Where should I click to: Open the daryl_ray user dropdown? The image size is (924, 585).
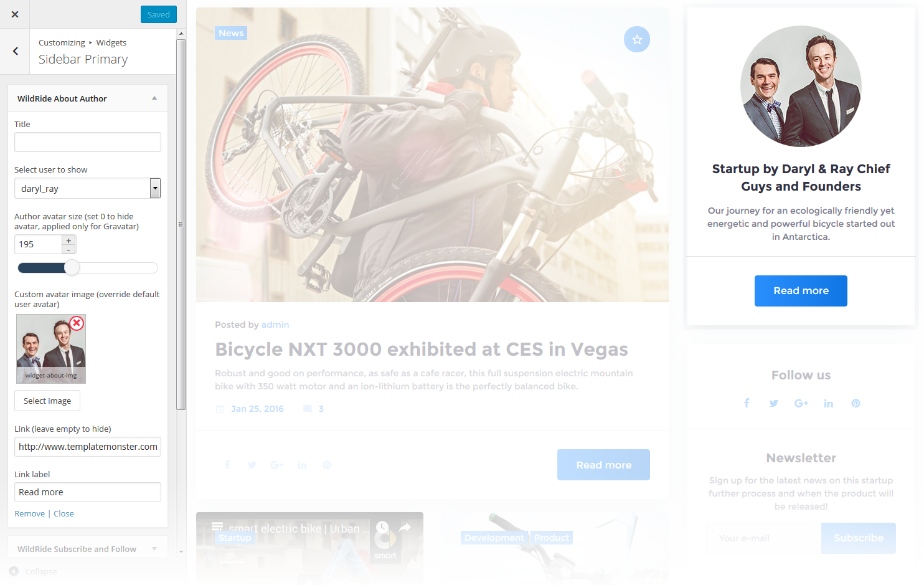coord(88,188)
